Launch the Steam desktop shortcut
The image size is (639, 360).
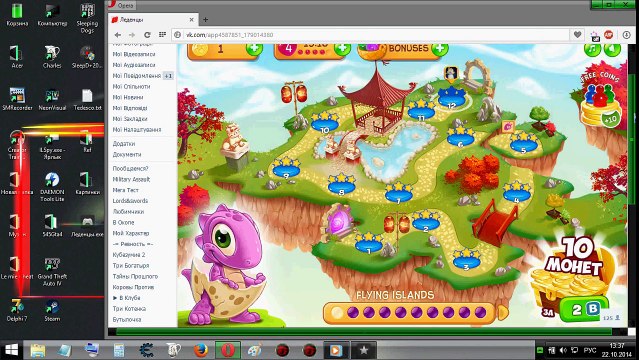(52, 311)
